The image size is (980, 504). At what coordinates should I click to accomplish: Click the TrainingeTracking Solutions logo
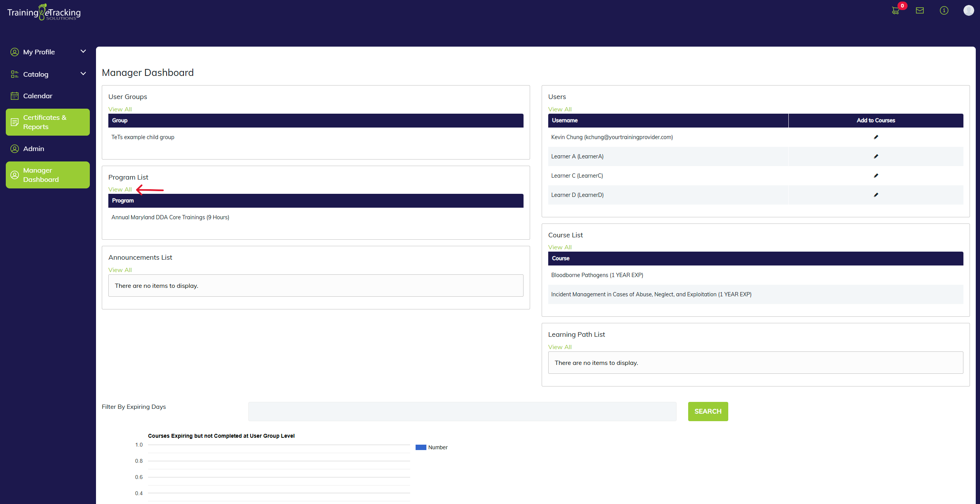pyautogui.click(x=44, y=12)
